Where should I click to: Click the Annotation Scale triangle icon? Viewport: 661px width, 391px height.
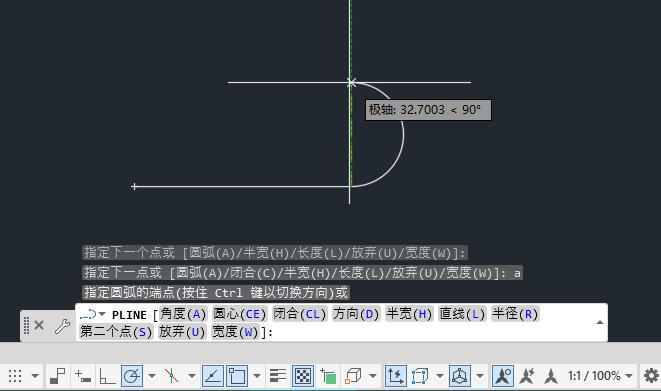pos(551,376)
